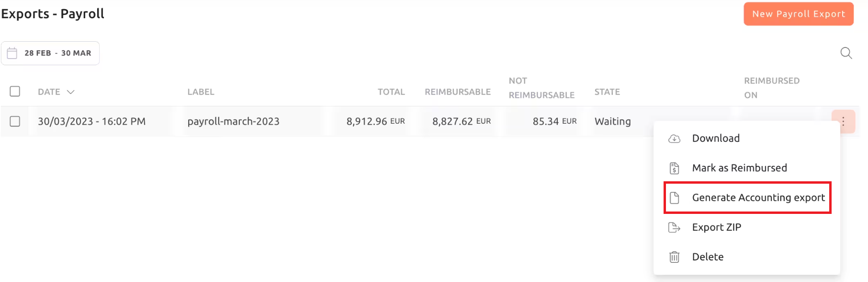Click the Delete trash icon
This screenshot has height=282, width=868.
[x=674, y=257]
